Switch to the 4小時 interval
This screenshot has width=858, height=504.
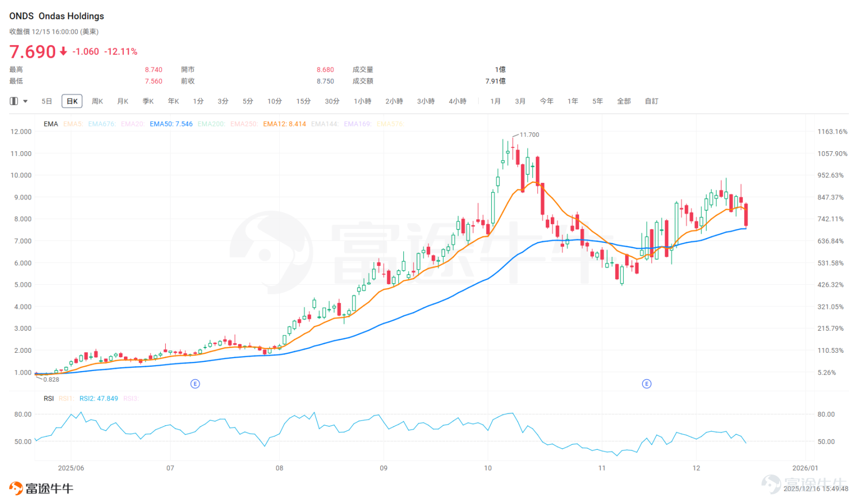(457, 101)
